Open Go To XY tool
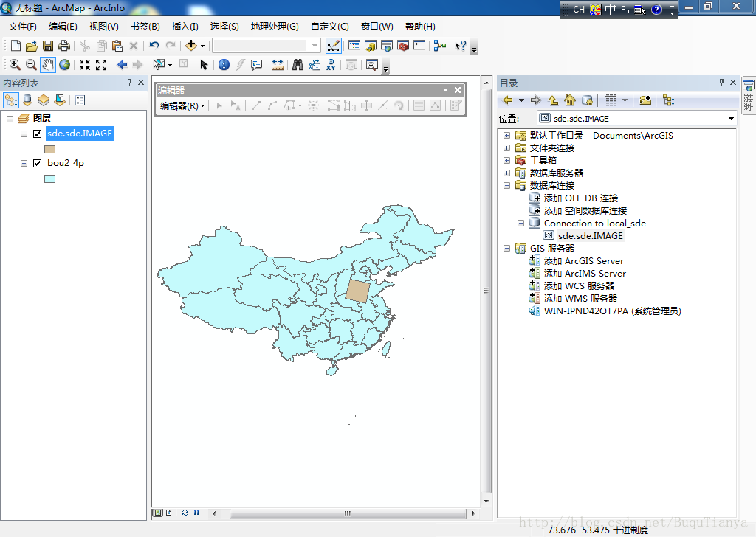Viewport: 756px width, 537px height. 331,65
